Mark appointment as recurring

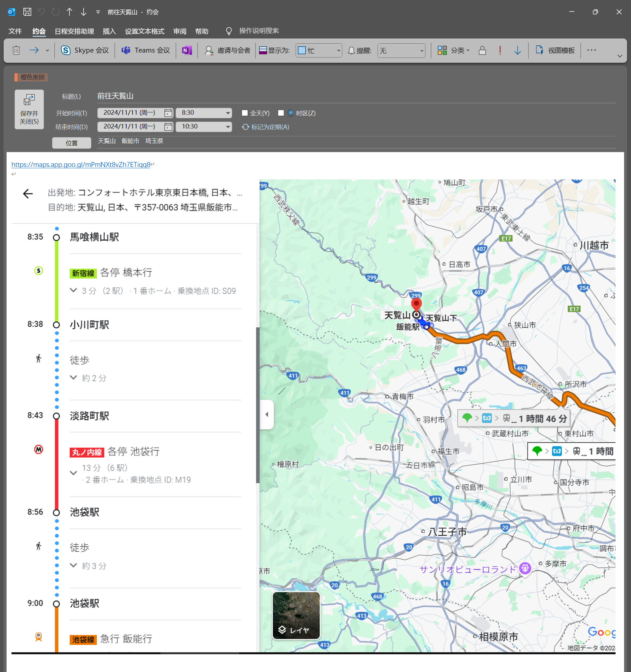tap(265, 127)
